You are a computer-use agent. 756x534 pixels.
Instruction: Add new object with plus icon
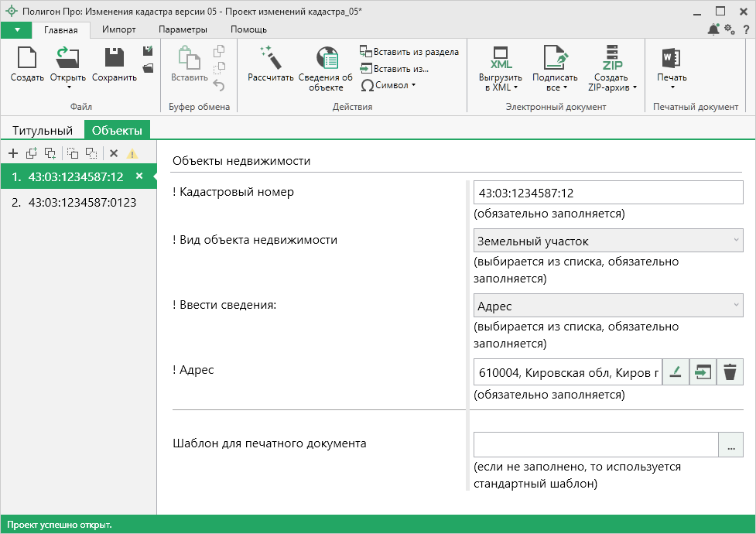12,153
